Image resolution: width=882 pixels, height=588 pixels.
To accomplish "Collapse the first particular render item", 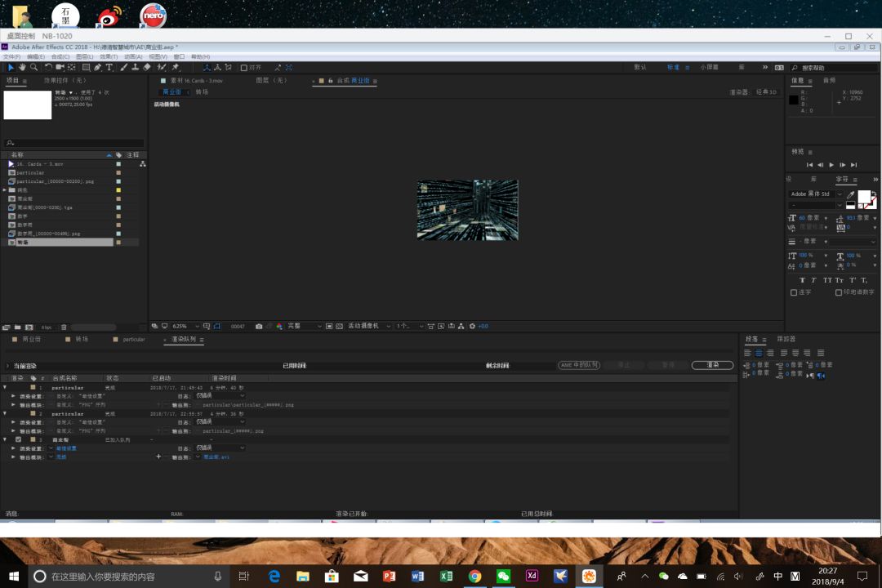I will (x=5, y=387).
